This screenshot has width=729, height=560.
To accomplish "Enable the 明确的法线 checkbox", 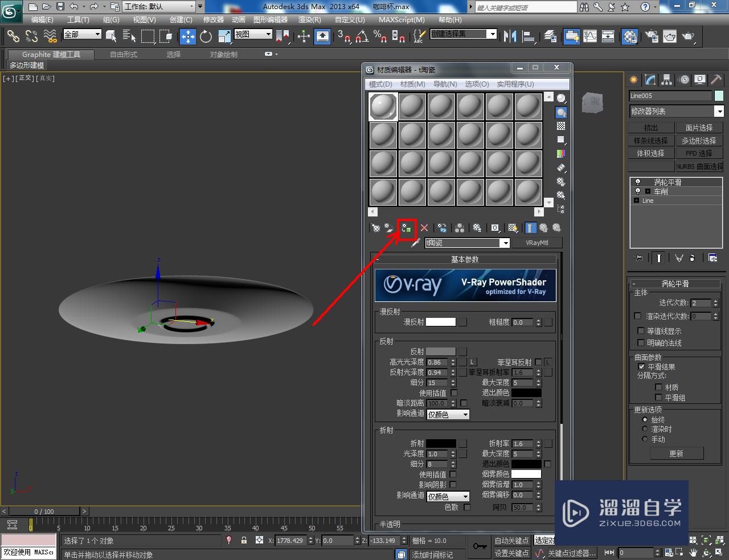I will pos(641,343).
